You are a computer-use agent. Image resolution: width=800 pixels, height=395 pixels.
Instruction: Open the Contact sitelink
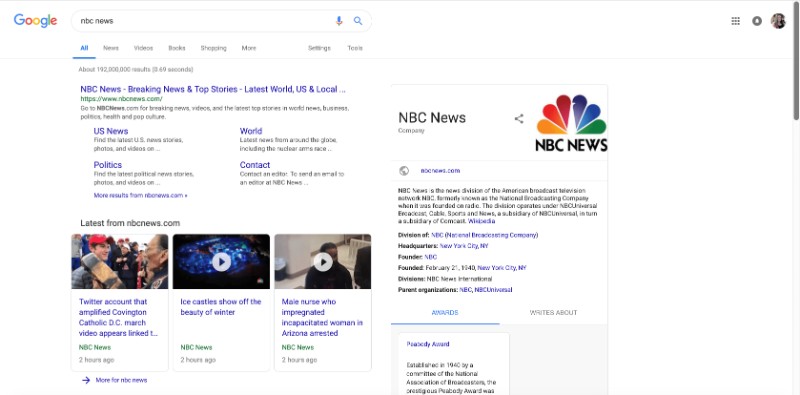255,165
